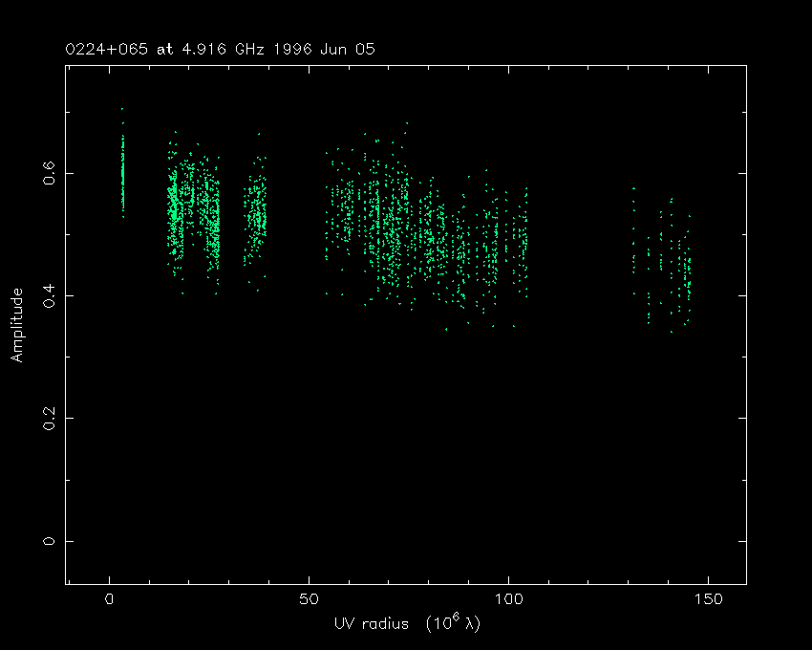Click y-axis tick label 0
Viewport: 812px width, 650px height.
(48, 541)
